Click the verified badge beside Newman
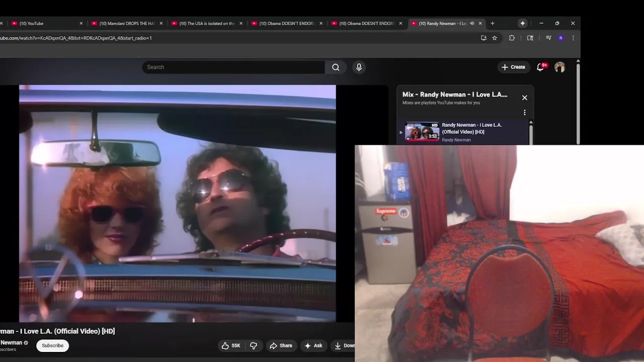The width and height of the screenshot is (644, 362). tap(26, 343)
